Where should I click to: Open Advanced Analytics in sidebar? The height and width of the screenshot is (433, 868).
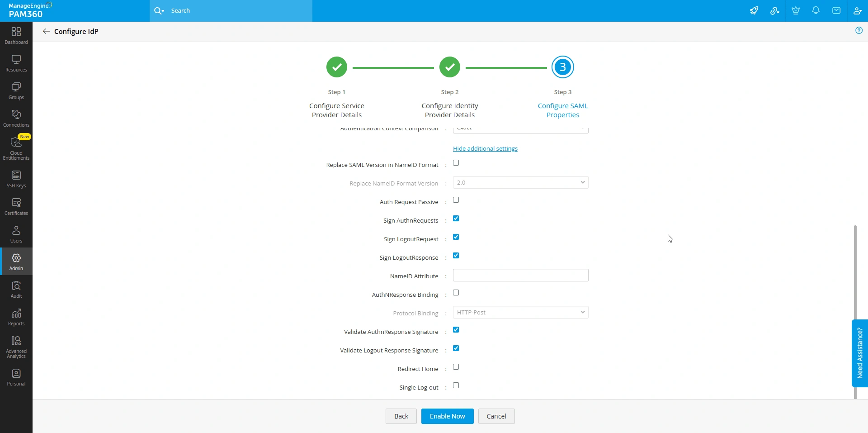16,347
